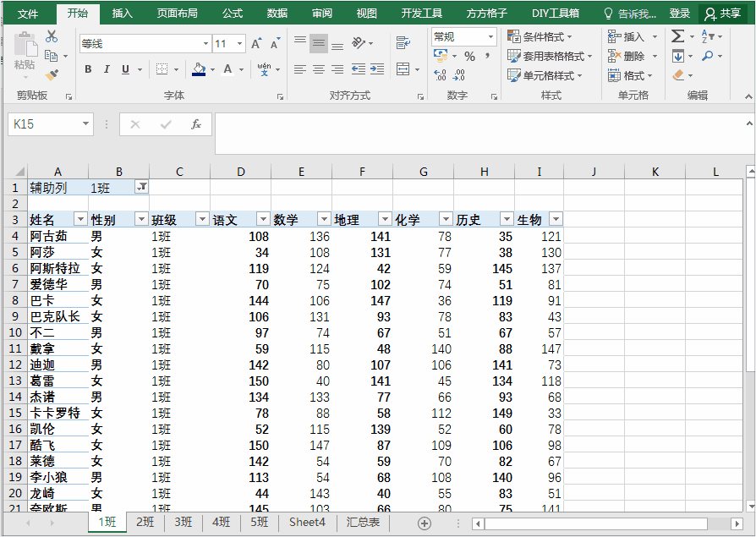
Task: Increase decimal places icon
Action: [x=440, y=74]
